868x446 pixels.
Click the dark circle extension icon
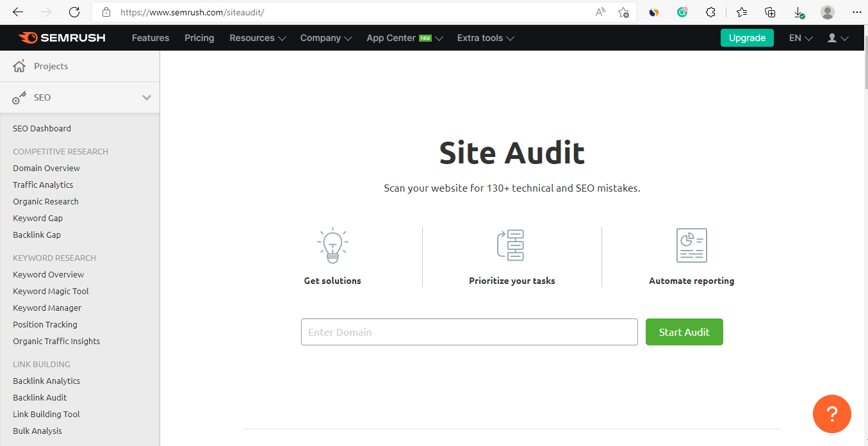[x=654, y=12]
